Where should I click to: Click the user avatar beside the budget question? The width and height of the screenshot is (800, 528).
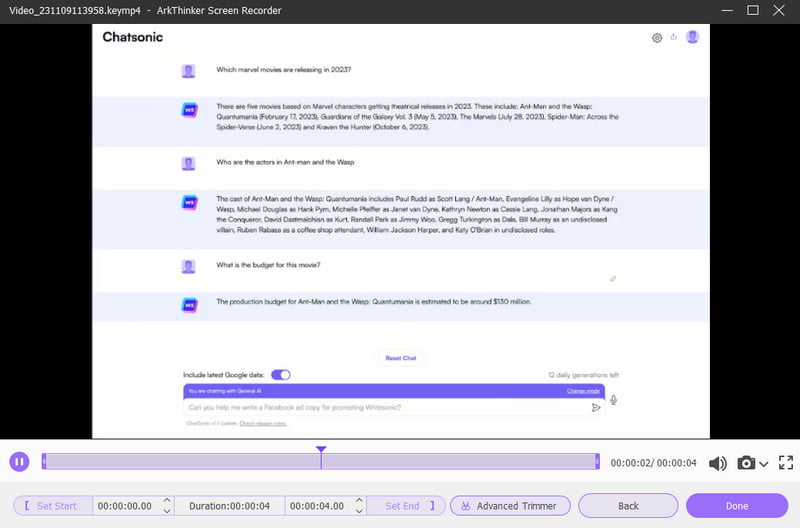[188, 266]
